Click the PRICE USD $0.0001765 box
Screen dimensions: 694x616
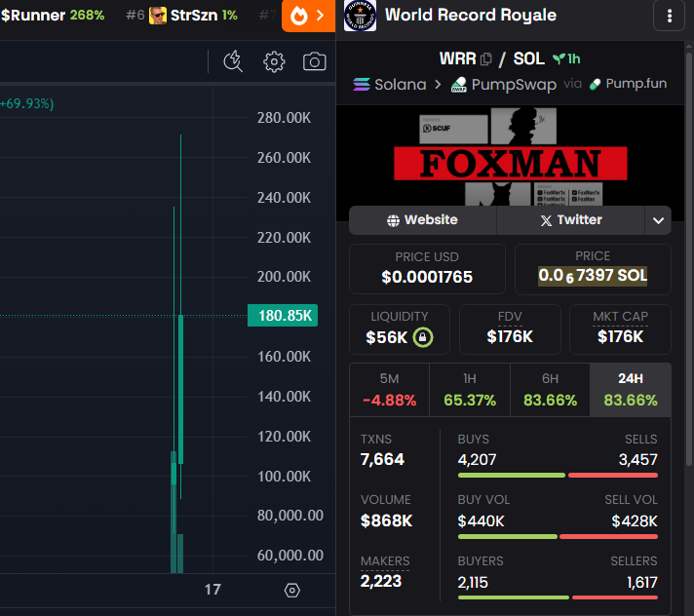coord(427,269)
